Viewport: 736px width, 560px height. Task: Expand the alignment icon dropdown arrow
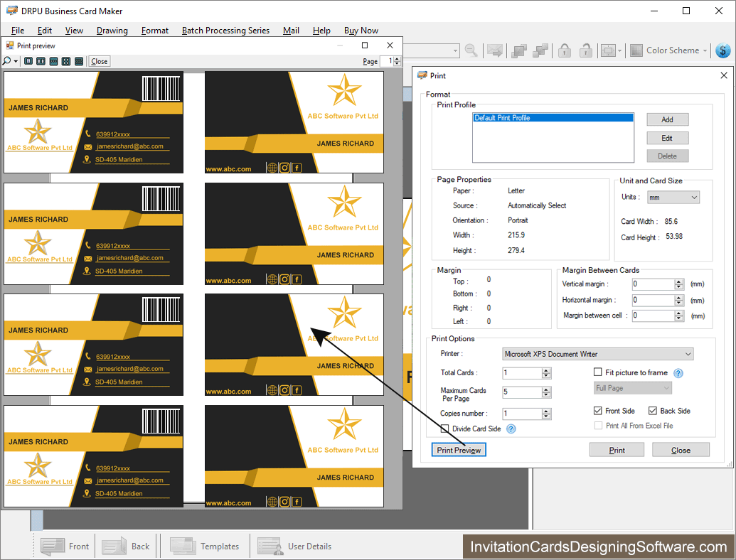click(619, 50)
